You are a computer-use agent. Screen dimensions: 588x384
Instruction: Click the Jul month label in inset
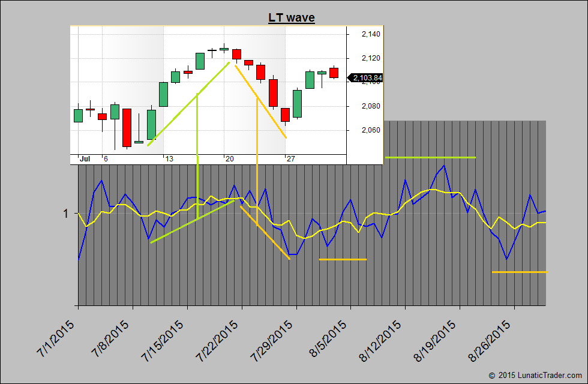(x=85, y=159)
